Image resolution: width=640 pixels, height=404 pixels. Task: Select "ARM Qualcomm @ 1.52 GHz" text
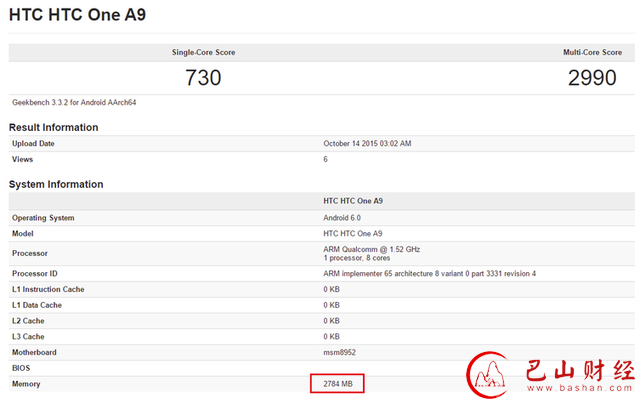pos(371,249)
